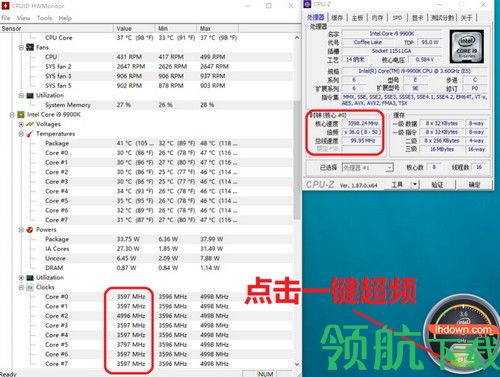Screen dimensions: 500x377
Task: Click the Temperatures thermometer icon
Action: [30, 134]
